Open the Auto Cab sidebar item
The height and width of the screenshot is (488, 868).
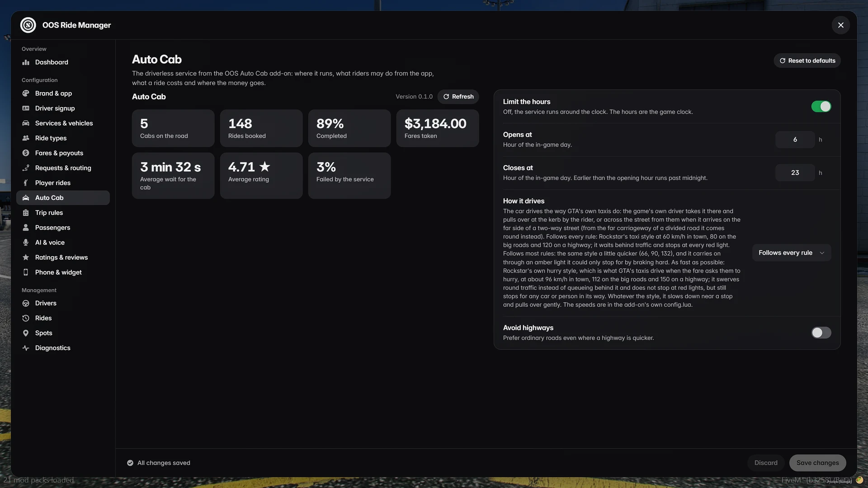63,198
